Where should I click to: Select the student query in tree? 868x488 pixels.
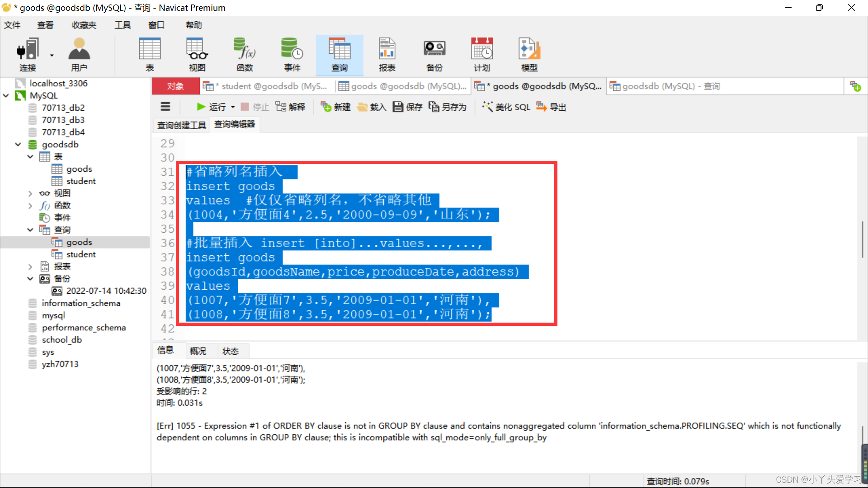click(x=81, y=254)
